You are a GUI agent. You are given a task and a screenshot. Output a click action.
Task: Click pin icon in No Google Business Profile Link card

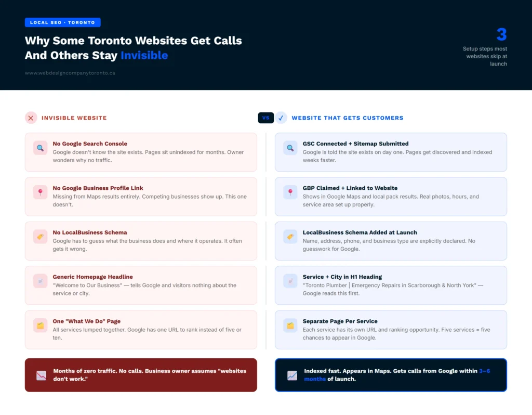pos(41,192)
